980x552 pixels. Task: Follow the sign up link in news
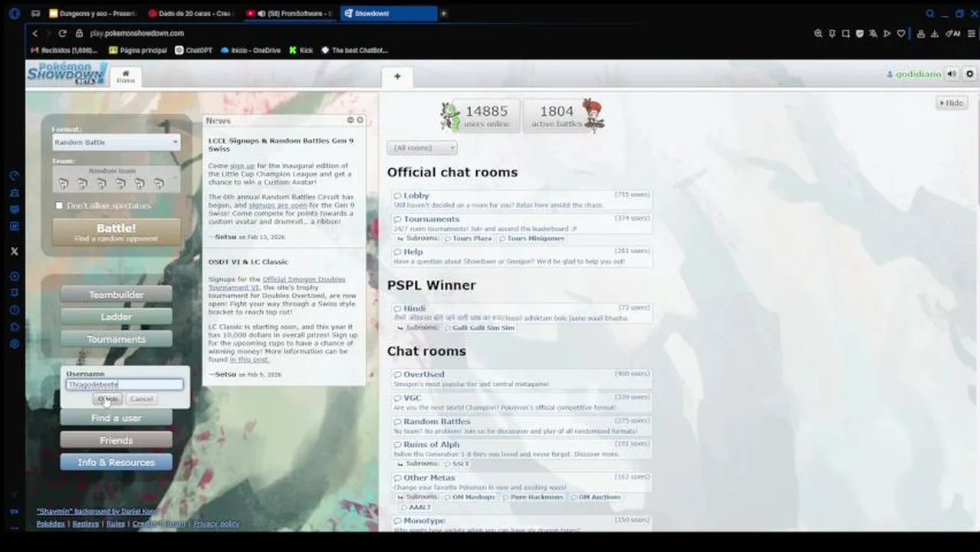242,166
